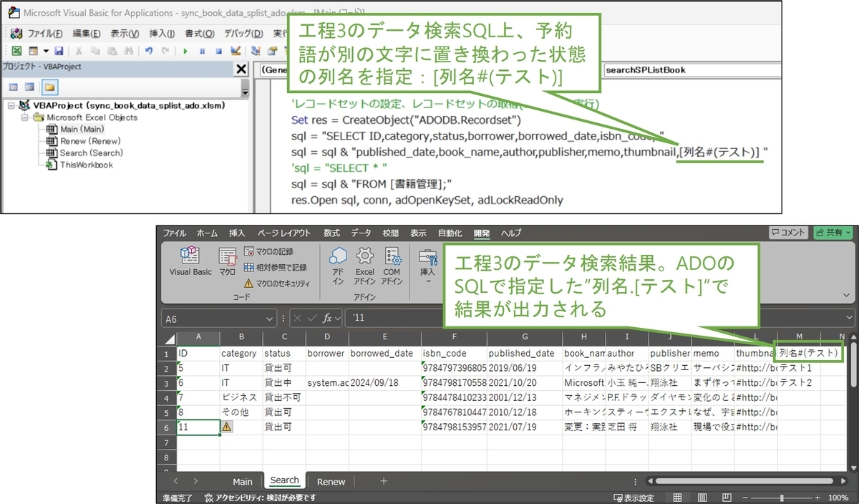This screenshot has width=859, height=504.
Task: Click the Undo icon in the VBA toolbar
Action: point(148,51)
